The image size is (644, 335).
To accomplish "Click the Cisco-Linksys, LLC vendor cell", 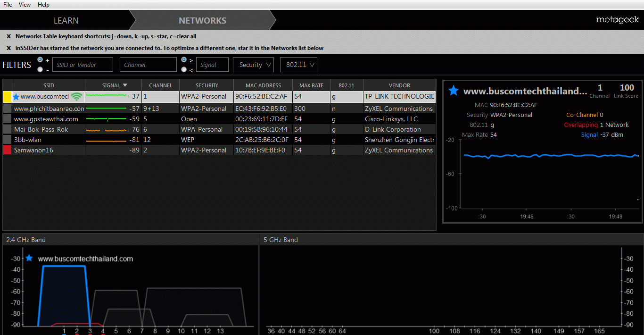I will click(399, 119).
